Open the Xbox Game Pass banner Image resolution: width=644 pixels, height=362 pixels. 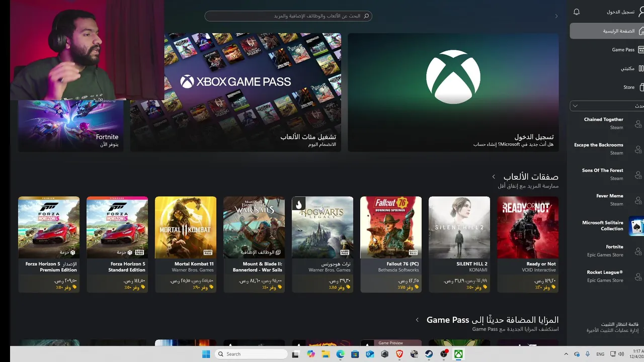[235, 93]
